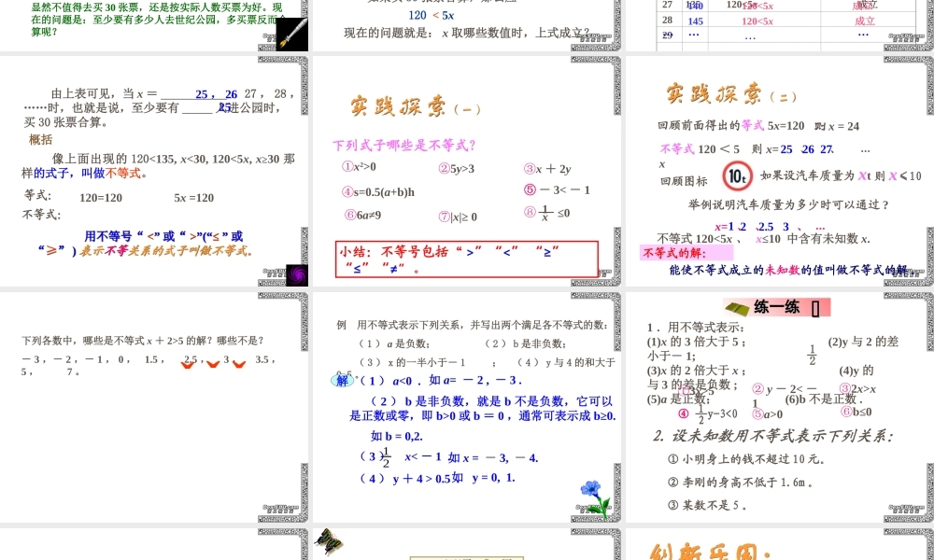Open the 实践探索(二) slide thumbnail
The image size is (934, 560).
tap(780, 172)
